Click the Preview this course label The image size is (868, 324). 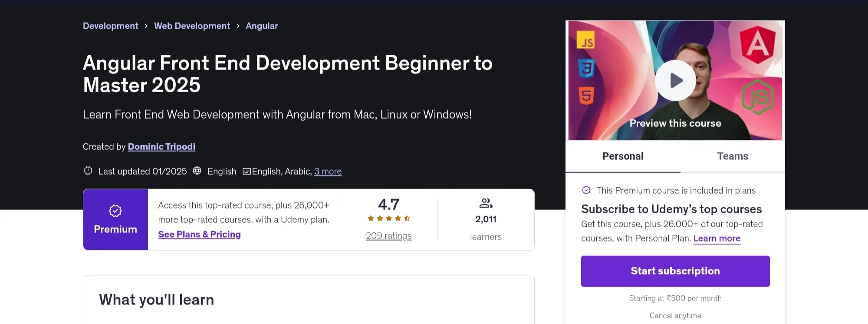pos(675,123)
